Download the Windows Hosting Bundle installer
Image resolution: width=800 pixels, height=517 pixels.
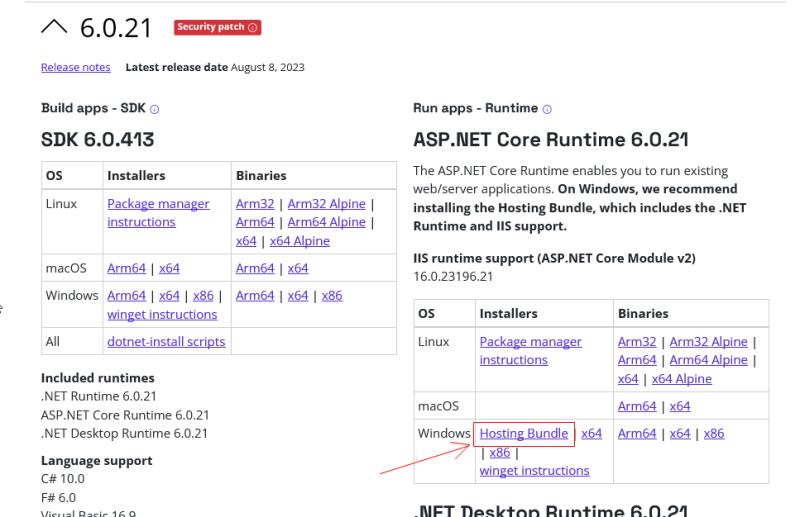[523, 433]
